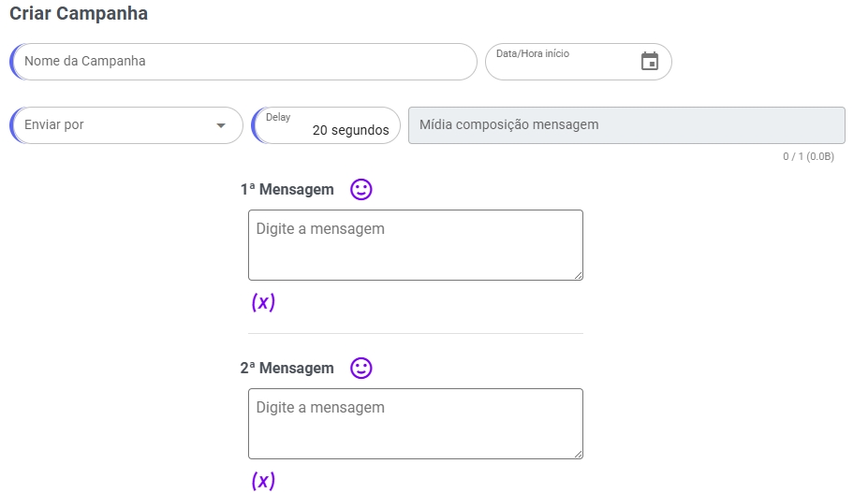Click the Delay 20 segundos field
This screenshot has width=868, height=493.
[x=327, y=125]
